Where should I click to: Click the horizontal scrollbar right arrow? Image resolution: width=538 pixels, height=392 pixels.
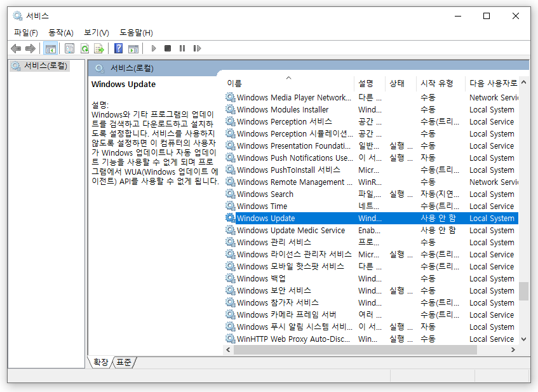pos(513,350)
